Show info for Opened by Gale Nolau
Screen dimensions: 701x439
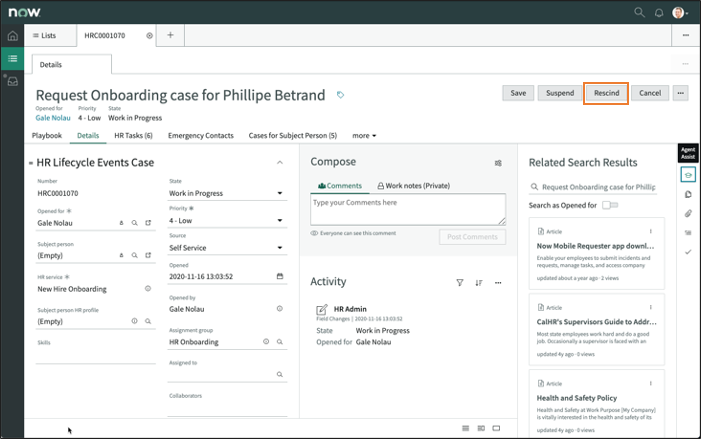click(x=280, y=308)
